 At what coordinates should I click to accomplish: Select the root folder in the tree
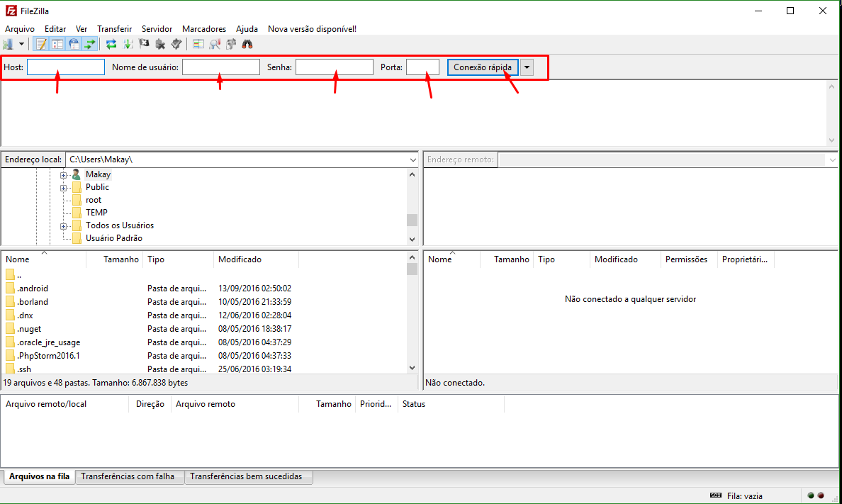click(94, 200)
